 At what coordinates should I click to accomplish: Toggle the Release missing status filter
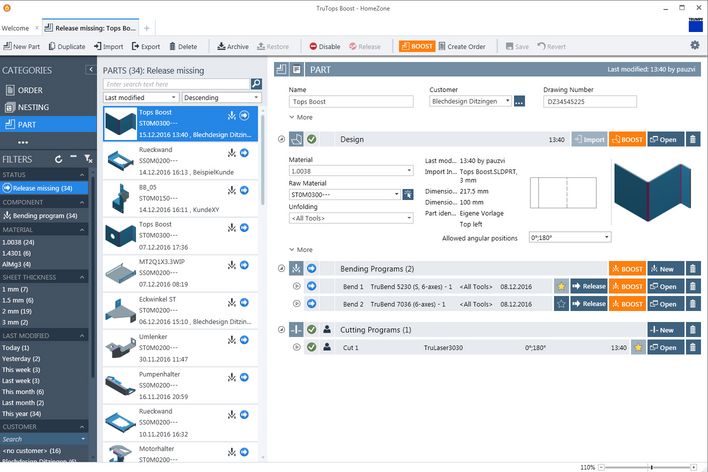pos(42,188)
